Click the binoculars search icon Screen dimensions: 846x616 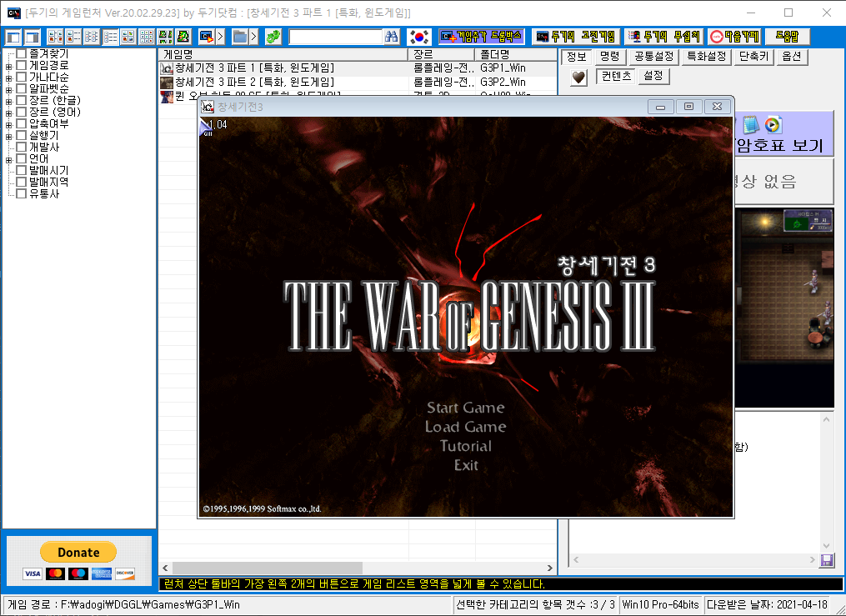point(392,37)
